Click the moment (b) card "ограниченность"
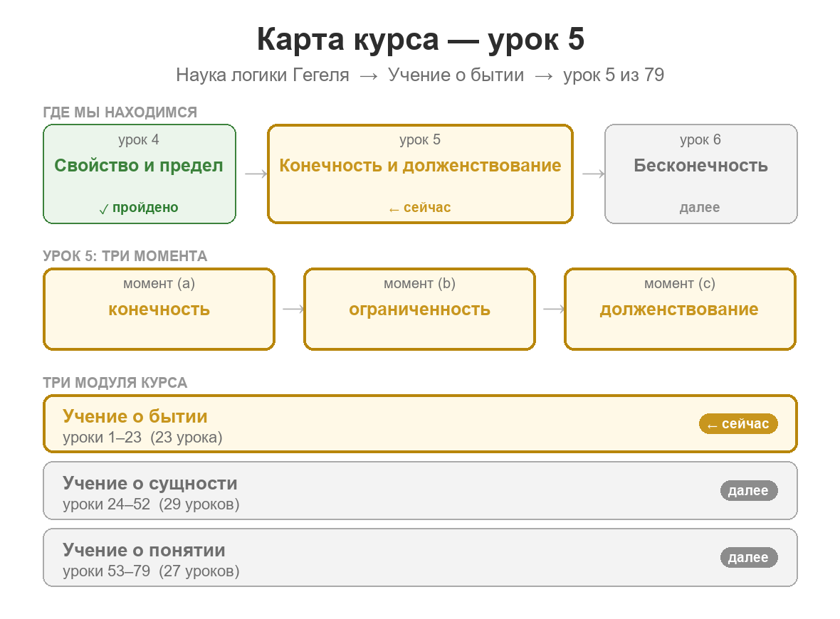The width and height of the screenshot is (840, 619). point(419,309)
